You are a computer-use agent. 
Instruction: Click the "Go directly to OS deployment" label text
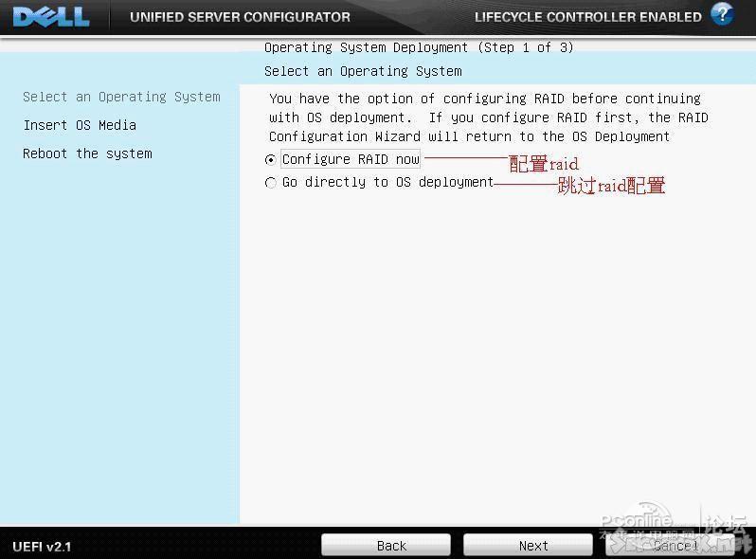click(387, 182)
